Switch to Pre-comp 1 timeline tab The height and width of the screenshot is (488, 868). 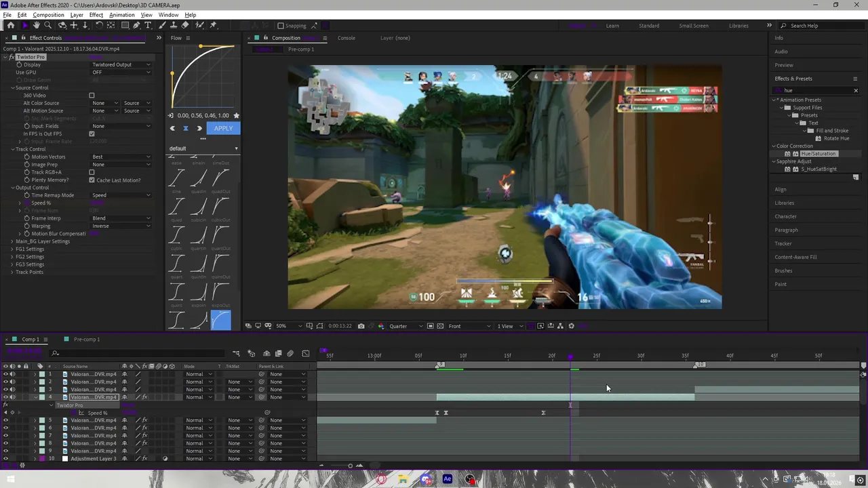pyautogui.click(x=86, y=340)
